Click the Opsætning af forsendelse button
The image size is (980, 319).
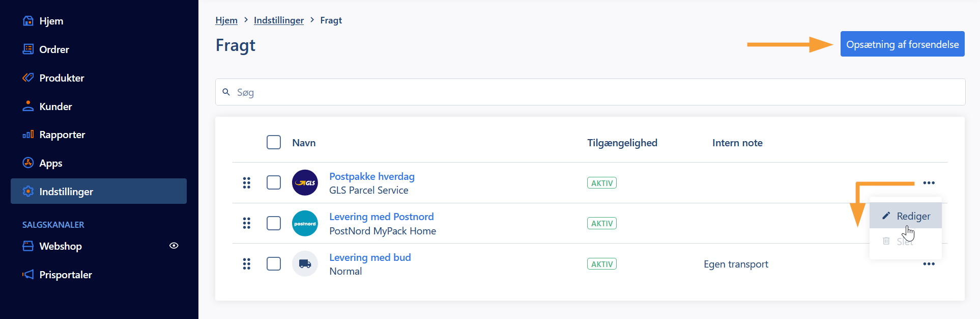tap(902, 44)
